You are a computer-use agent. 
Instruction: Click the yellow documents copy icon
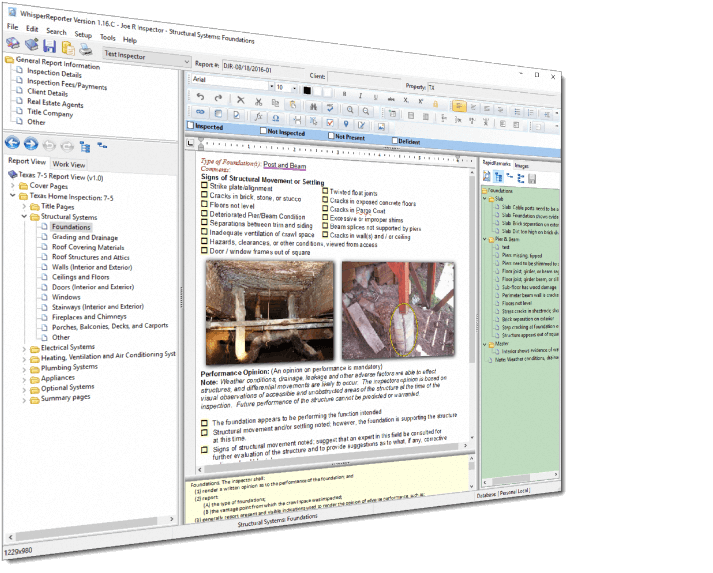click(x=68, y=47)
